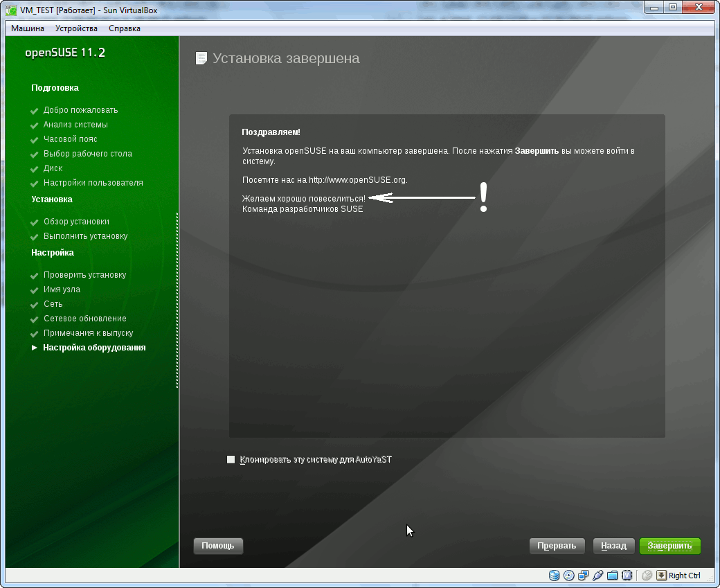
Task: Click the network adapters status icon
Action: click(584, 576)
